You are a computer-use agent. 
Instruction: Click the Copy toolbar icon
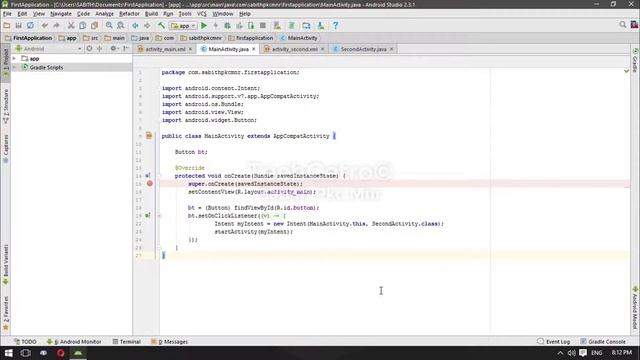(x=82, y=25)
